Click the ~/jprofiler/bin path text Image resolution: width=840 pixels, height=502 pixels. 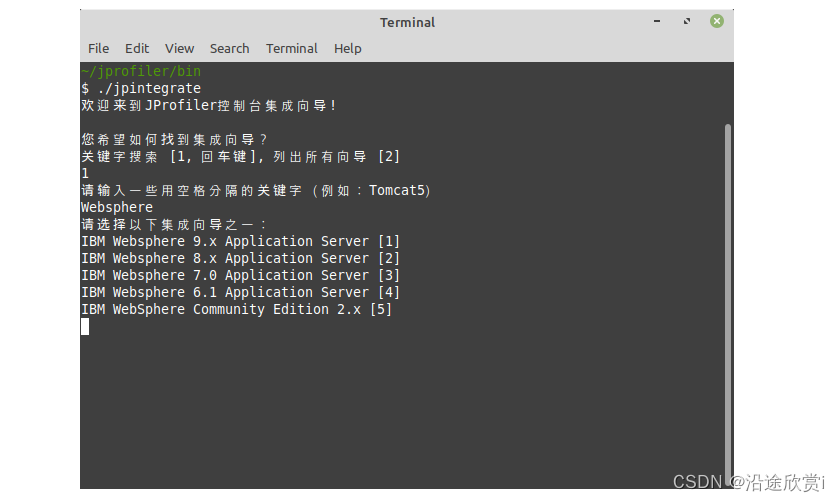click(x=141, y=71)
